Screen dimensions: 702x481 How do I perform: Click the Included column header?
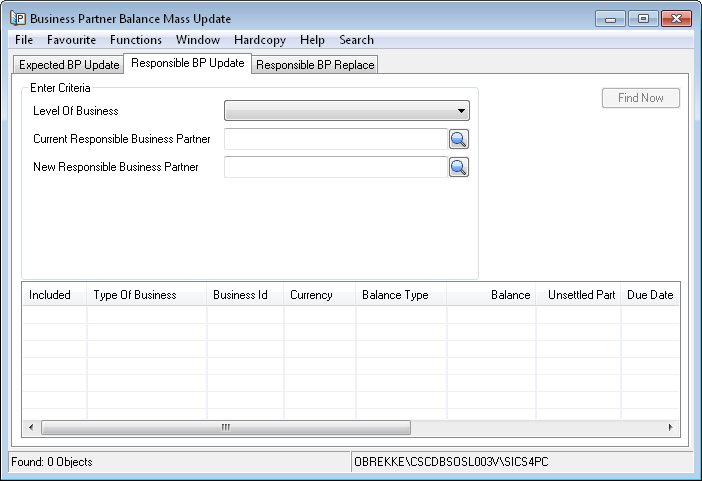click(55, 295)
